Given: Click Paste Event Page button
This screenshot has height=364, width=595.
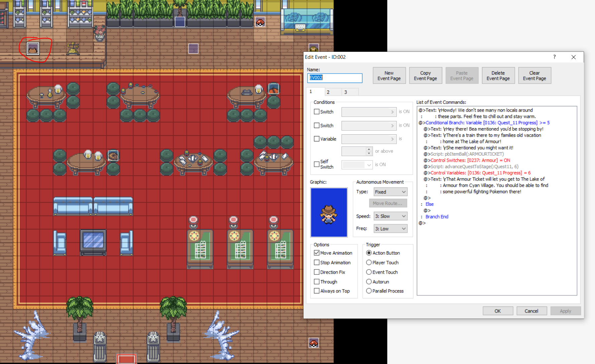Looking at the screenshot, I should pos(462,76).
